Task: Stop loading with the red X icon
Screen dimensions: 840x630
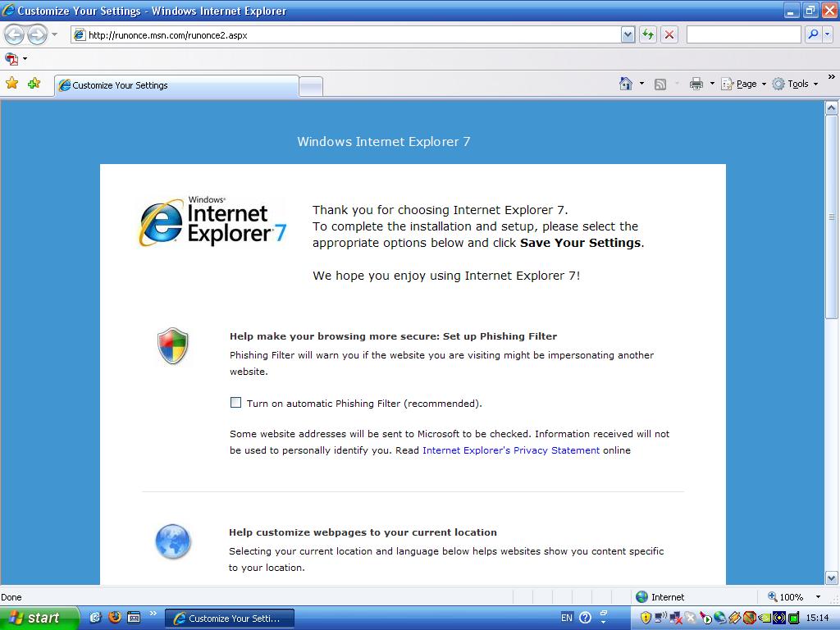Action: [669, 35]
